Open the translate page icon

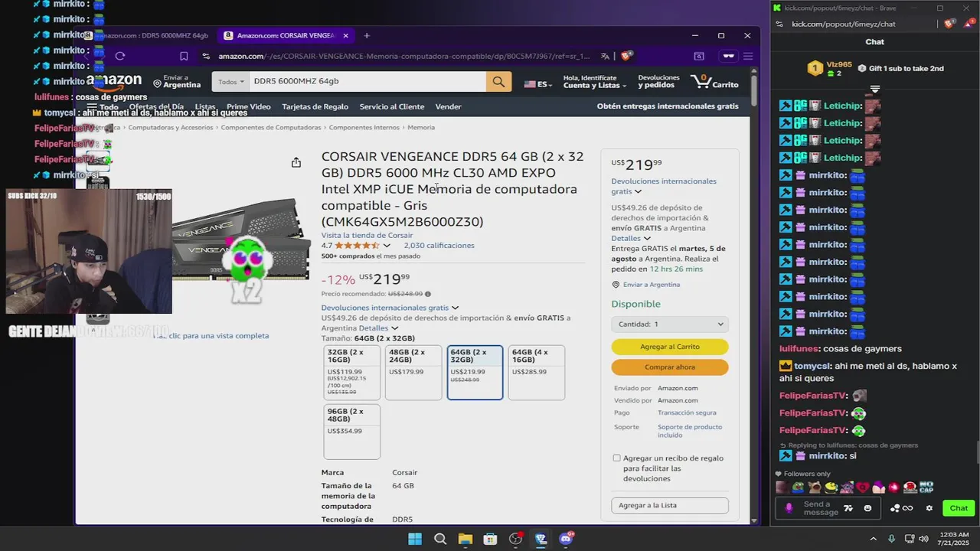coord(605,56)
